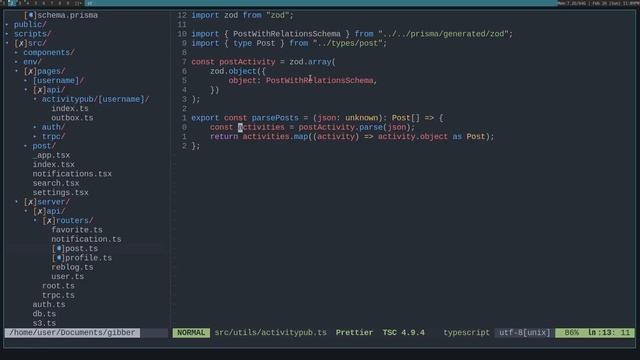Open notification.ts file
640x360 pixels.
tap(86, 239)
